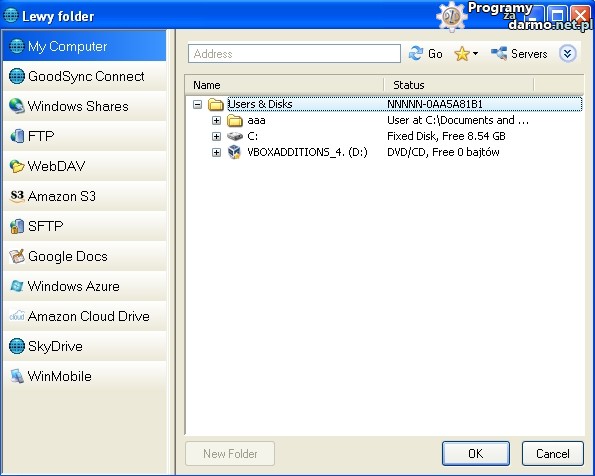Open Google Docs in the sidebar
The height and width of the screenshot is (476, 595).
tap(84, 256)
